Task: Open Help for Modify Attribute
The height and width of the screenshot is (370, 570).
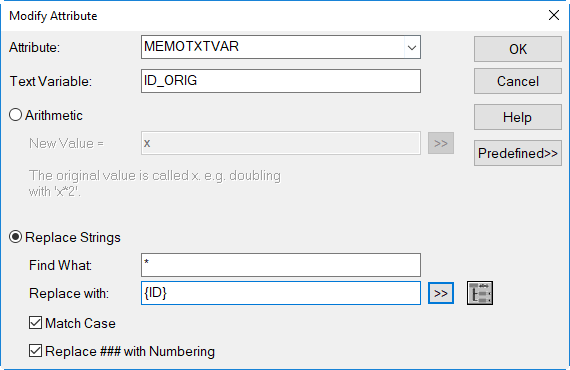Action: 518,117
